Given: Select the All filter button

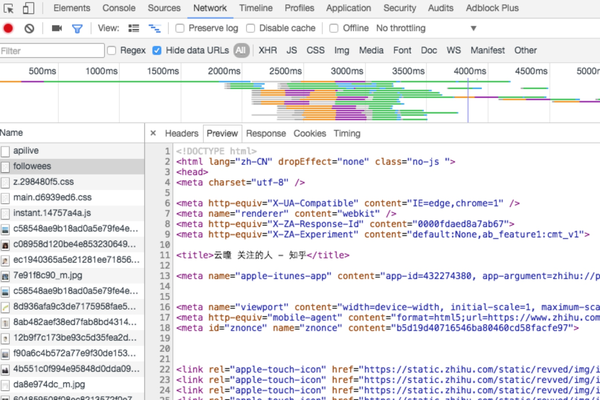Looking at the screenshot, I should (241, 50).
